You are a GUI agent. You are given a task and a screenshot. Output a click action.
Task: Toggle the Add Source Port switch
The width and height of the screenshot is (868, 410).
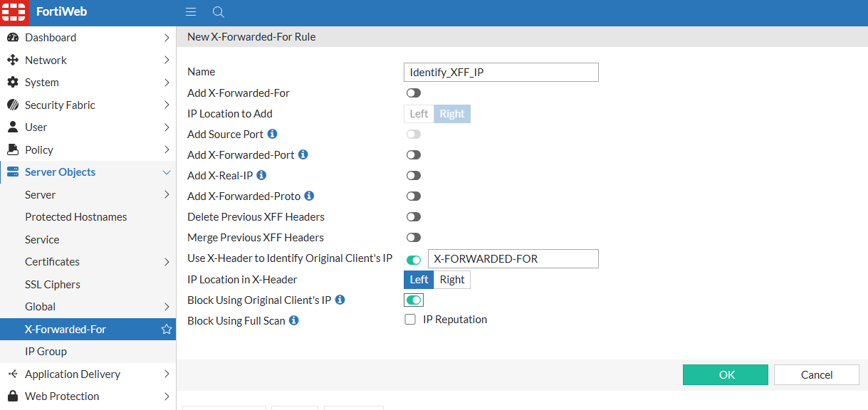coord(414,134)
